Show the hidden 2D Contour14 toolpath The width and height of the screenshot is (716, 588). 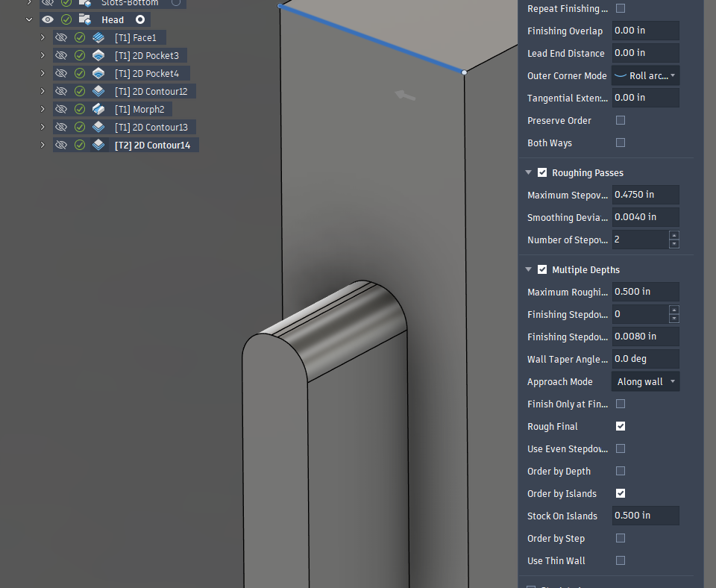pyautogui.click(x=60, y=145)
